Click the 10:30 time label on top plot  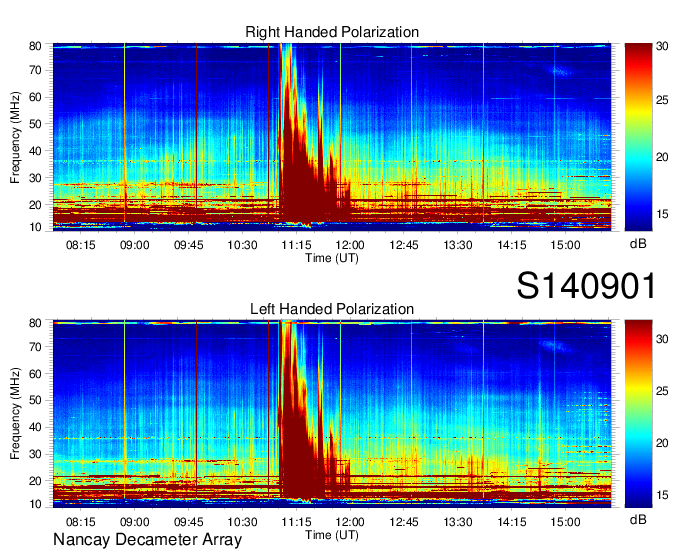242,245
